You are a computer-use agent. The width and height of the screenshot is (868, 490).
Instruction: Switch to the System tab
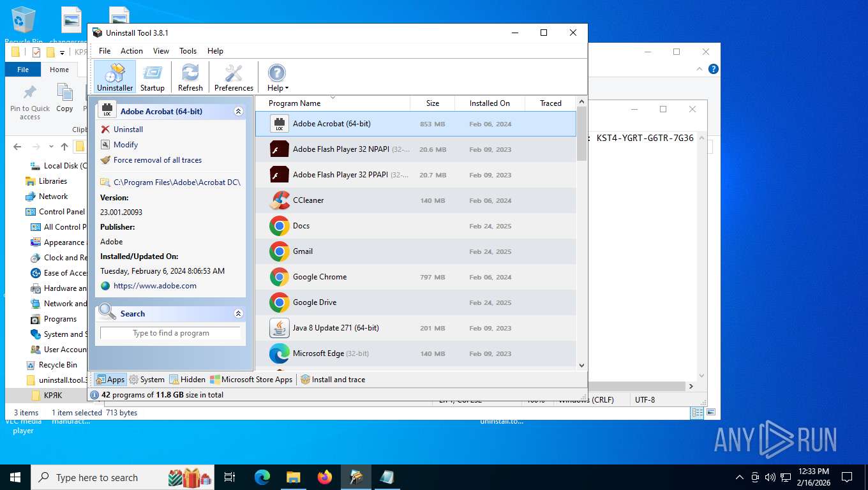pyautogui.click(x=147, y=380)
